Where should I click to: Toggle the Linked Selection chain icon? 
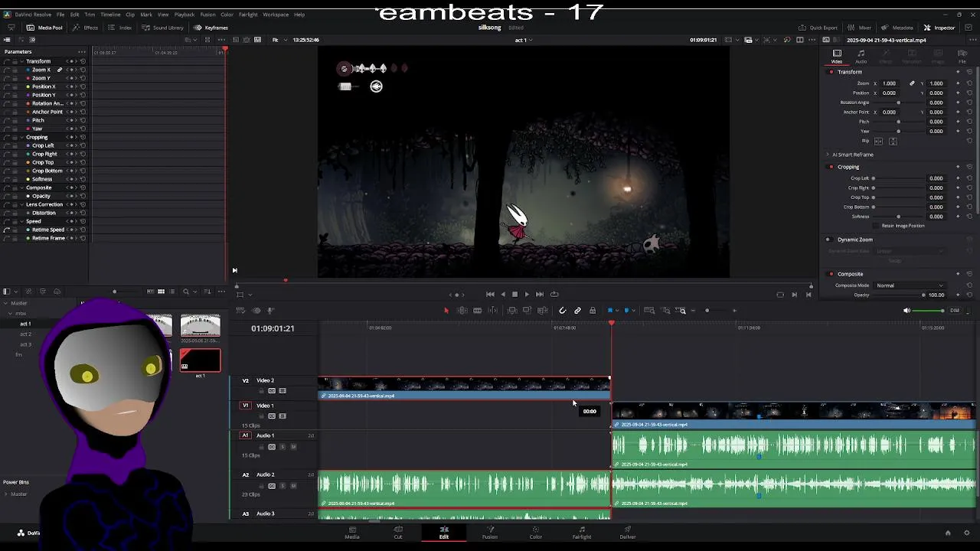point(577,311)
